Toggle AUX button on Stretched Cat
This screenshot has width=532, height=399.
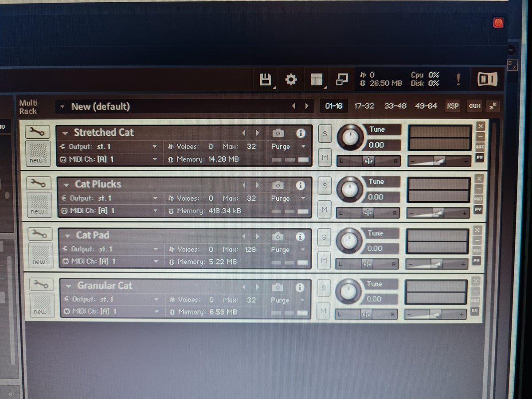[480, 147]
